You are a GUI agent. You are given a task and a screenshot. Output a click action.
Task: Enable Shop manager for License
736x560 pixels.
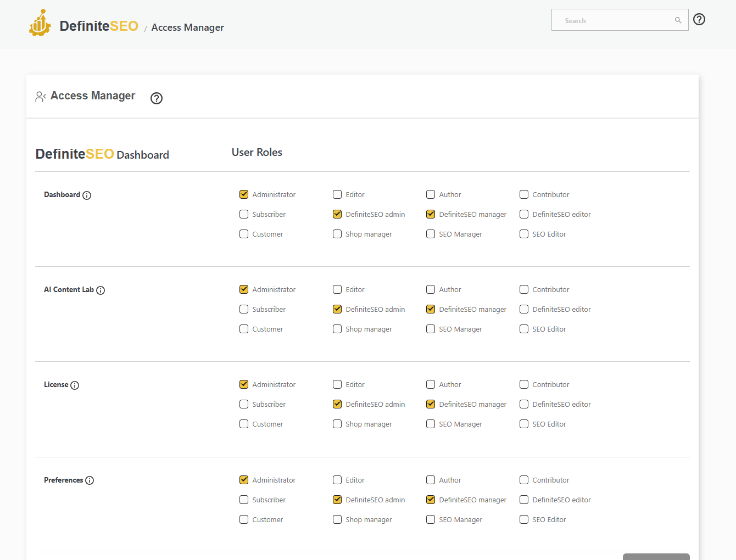[x=337, y=424]
